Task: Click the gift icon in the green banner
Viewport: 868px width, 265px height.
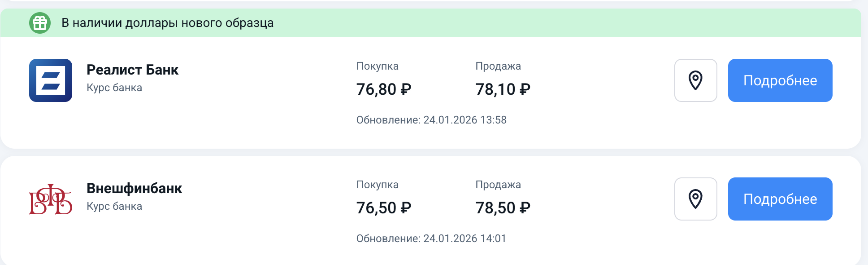Action: 40,23
